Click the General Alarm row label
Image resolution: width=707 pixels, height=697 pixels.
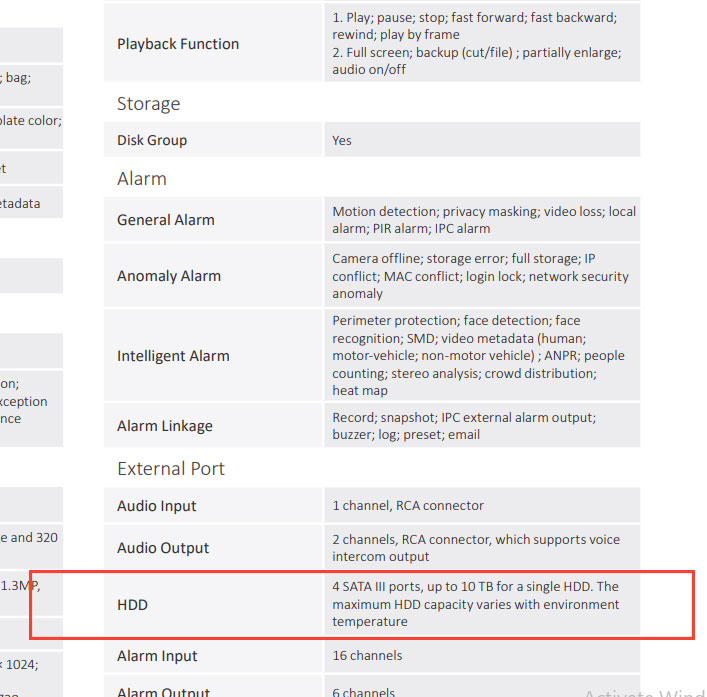coord(166,220)
